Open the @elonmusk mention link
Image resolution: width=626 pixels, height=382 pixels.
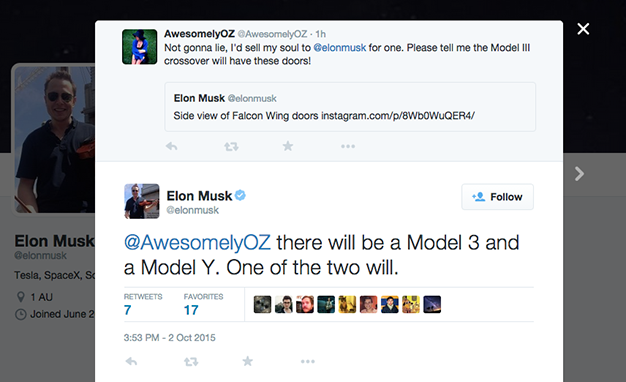[x=340, y=48]
